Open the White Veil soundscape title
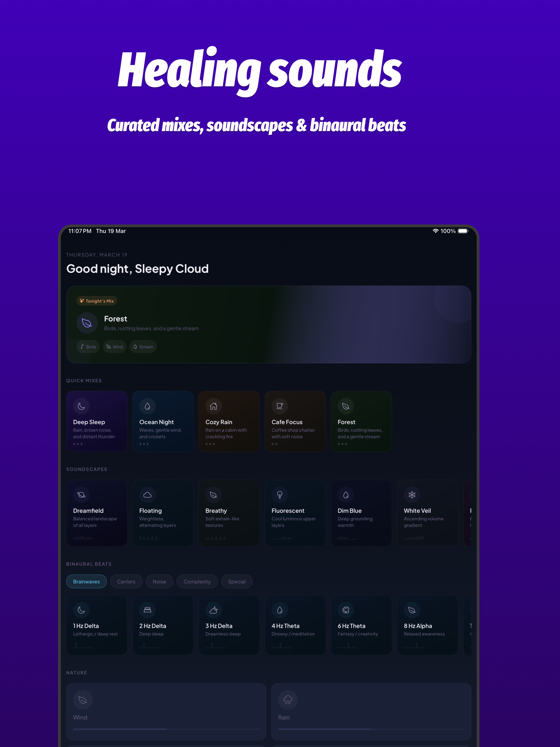Screen dimensions: 560x747 [x=417, y=511]
